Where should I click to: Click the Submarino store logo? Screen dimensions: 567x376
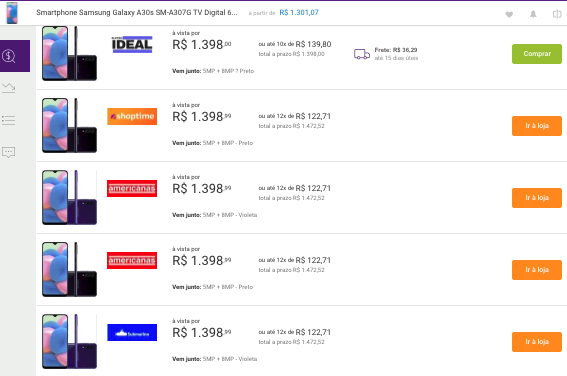click(132, 332)
